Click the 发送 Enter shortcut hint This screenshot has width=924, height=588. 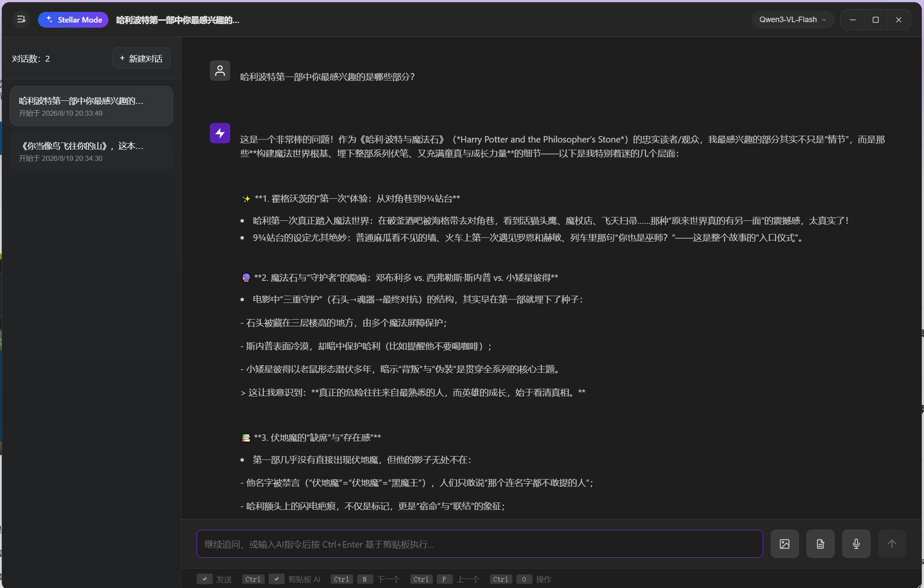[x=215, y=579]
